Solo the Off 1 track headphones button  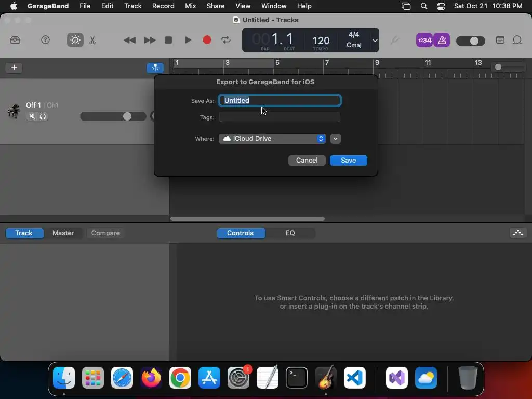[x=43, y=117]
